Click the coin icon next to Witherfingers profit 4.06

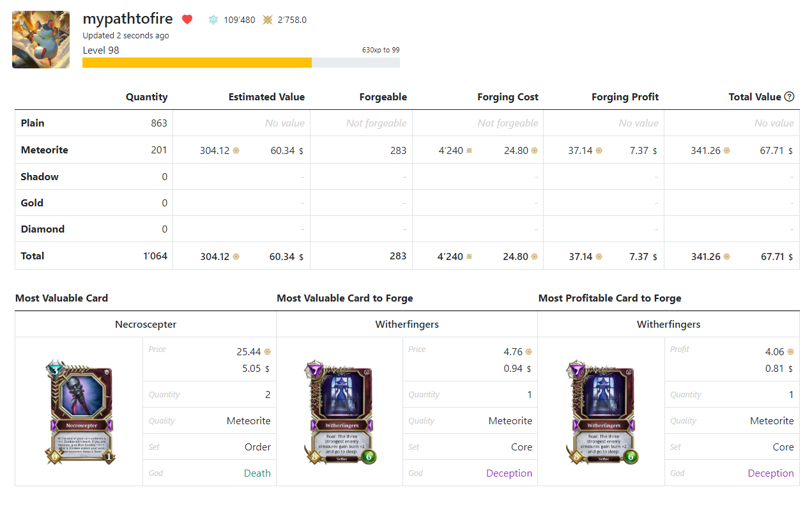pos(790,352)
